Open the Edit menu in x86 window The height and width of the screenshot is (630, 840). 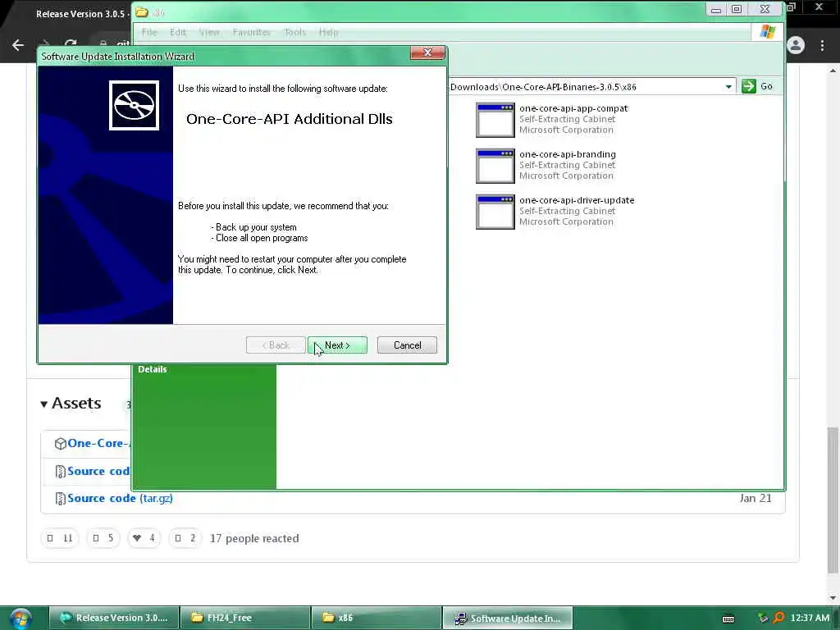[x=178, y=32]
